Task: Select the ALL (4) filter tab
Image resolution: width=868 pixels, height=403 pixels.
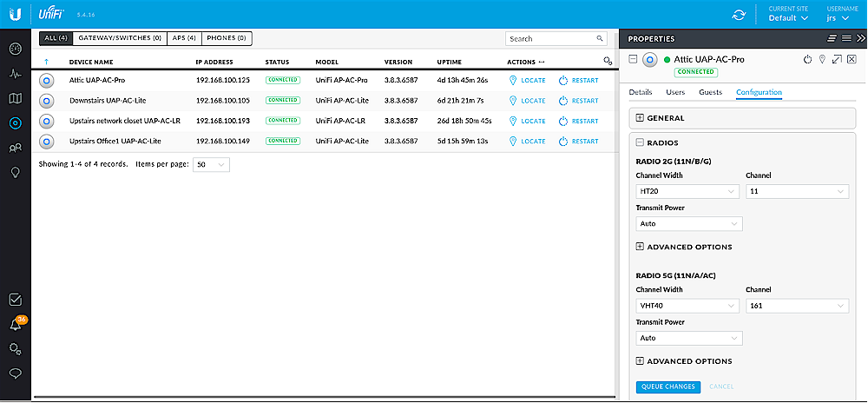Action: [56, 38]
